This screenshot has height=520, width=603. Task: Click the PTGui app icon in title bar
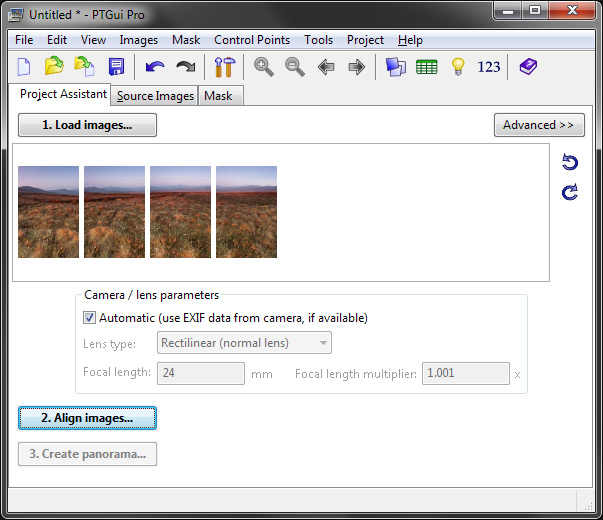17,15
